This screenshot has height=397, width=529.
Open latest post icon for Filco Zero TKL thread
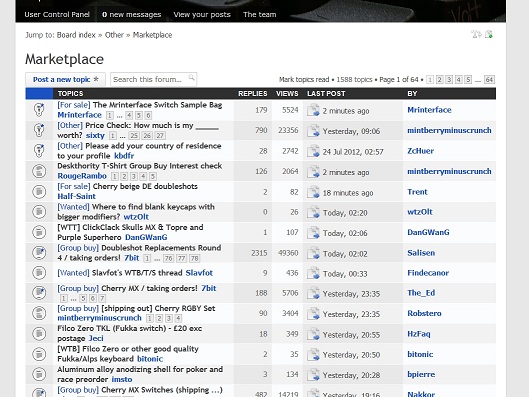pos(313,334)
